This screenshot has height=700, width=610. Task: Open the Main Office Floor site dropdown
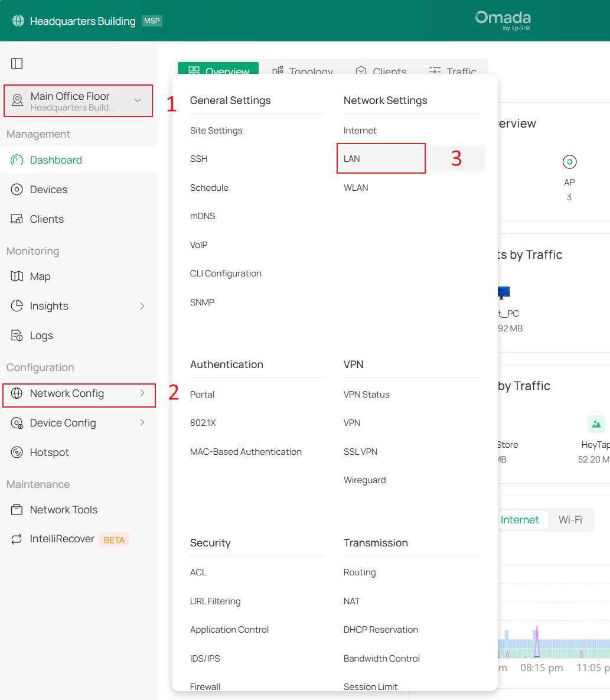137,100
